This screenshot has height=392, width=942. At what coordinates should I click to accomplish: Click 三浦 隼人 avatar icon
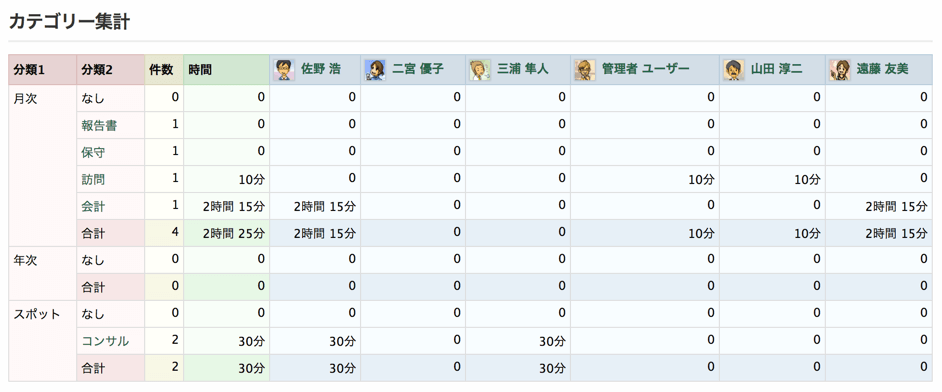coord(480,70)
